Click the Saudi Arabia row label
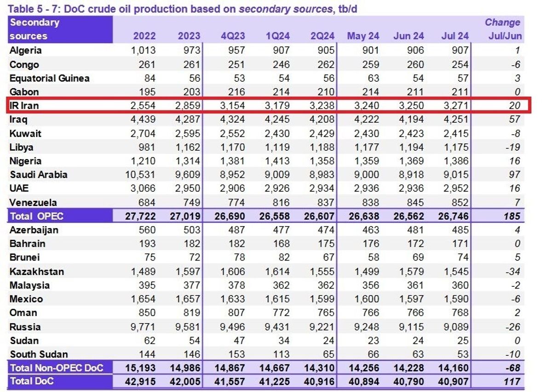Screen dimensions: 552x392 click(x=38, y=175)
